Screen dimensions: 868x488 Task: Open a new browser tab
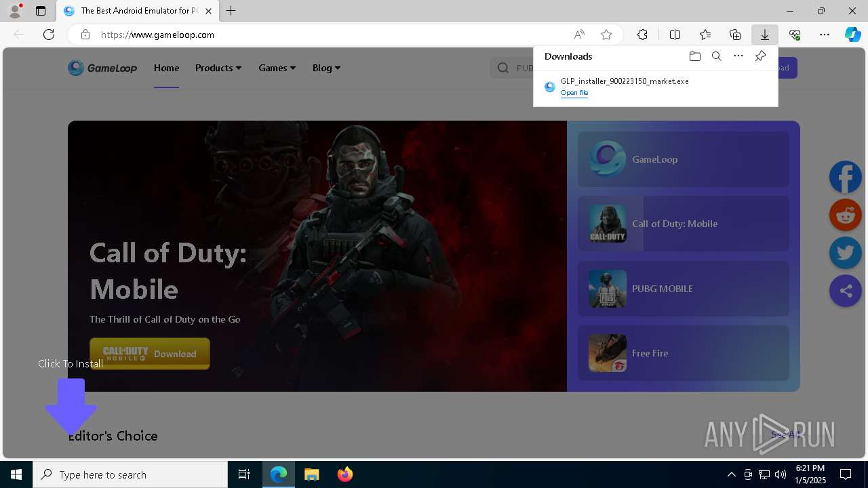coord(231,11)
